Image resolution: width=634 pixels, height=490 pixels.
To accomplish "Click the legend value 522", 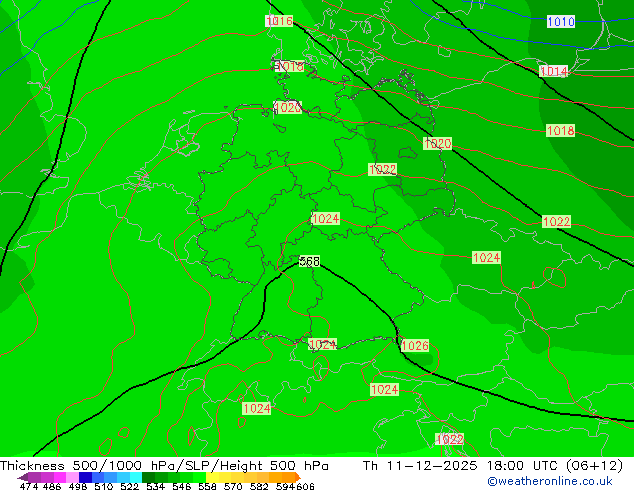I will pyautogui.click(x=129, y=486).
